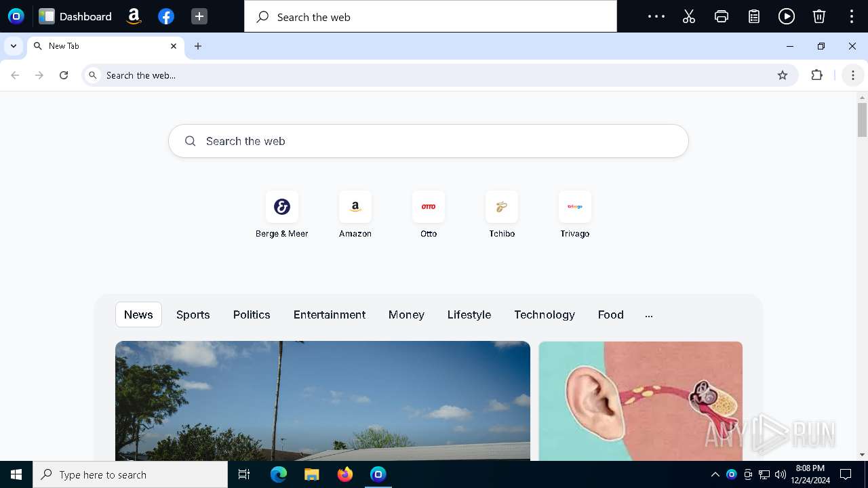
Task: Select the trash delete icon in top bar
Action: pos(819,16)
